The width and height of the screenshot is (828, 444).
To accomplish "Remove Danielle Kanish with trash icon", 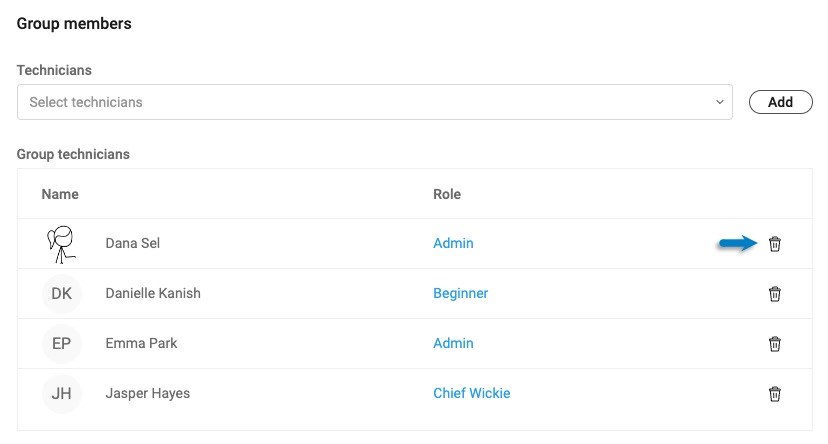I will click(x=774, y=294).
